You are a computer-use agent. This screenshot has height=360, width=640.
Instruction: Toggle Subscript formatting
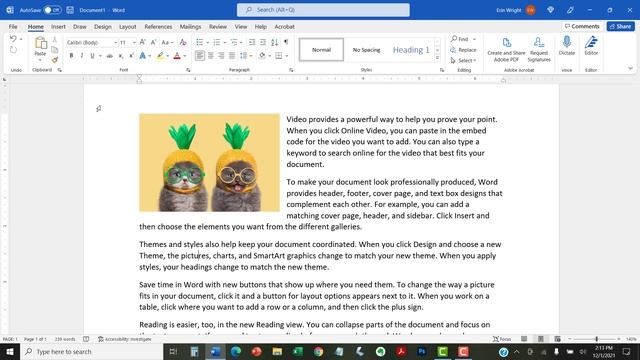click(x=121, y=56)
